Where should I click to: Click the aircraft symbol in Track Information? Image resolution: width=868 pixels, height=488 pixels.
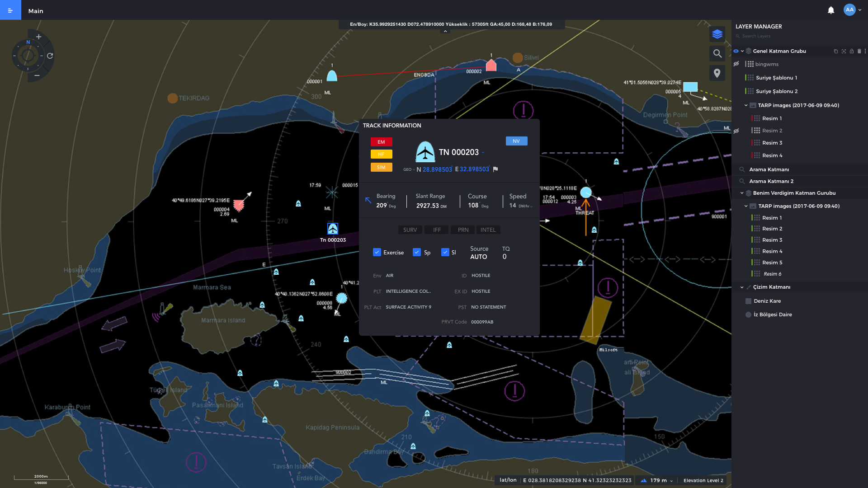425,152
